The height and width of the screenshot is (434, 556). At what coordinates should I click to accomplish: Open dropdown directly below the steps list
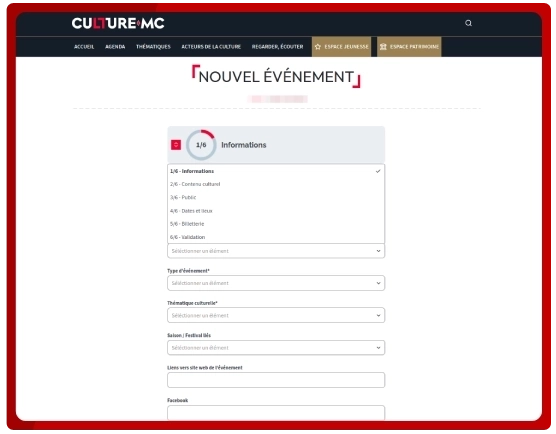pyautogui.click(x=276, y=251)
